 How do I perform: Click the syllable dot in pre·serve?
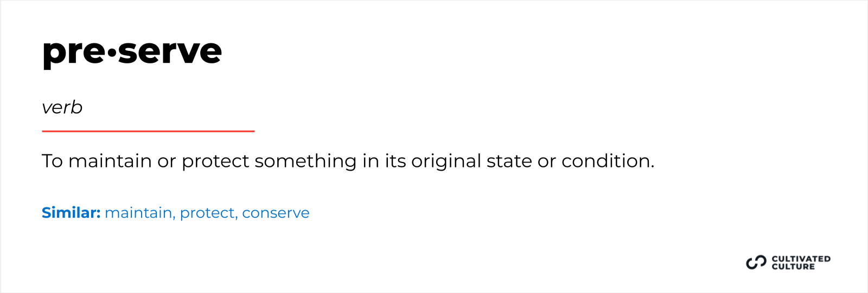[112, 53]
